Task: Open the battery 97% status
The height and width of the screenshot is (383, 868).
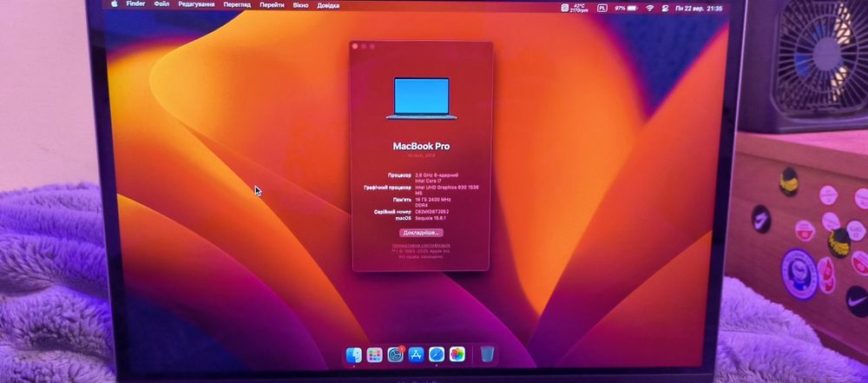Action: 626,9
